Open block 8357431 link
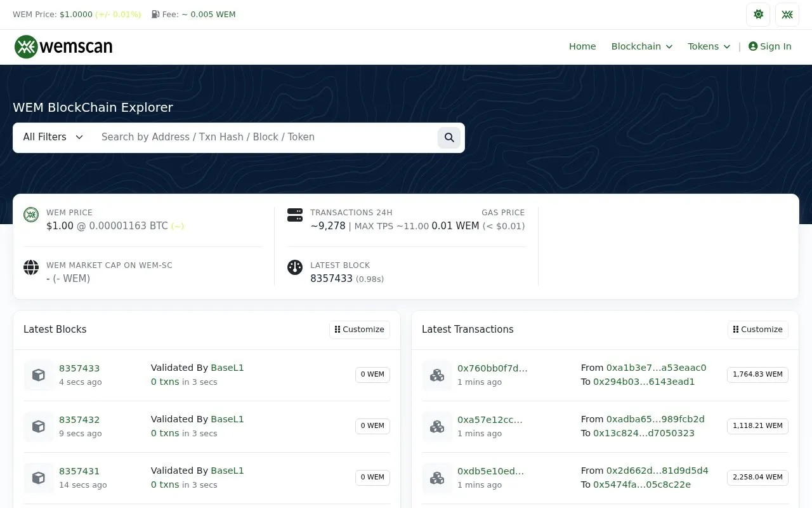 tap(79, 471)
